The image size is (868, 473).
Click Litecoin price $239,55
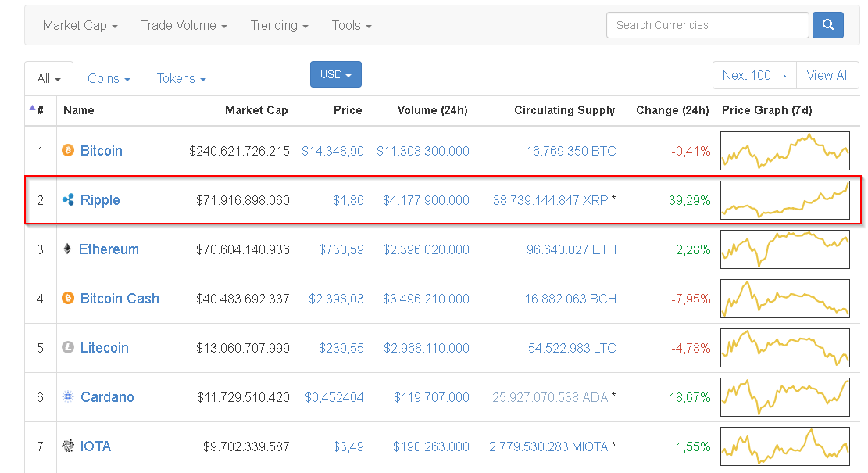click(x=341, y=349)
